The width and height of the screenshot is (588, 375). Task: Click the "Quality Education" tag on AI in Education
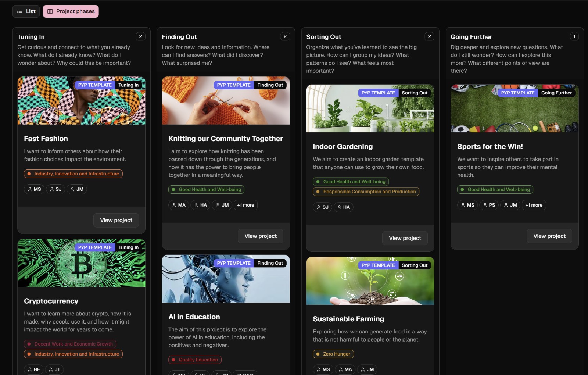[x=195, y=360]
